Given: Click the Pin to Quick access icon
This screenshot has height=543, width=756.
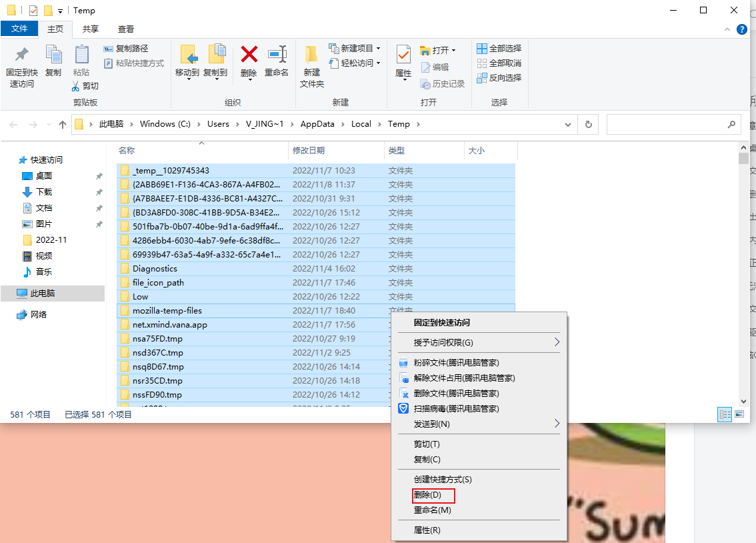Looking at the screenshot, I should 22,55.
